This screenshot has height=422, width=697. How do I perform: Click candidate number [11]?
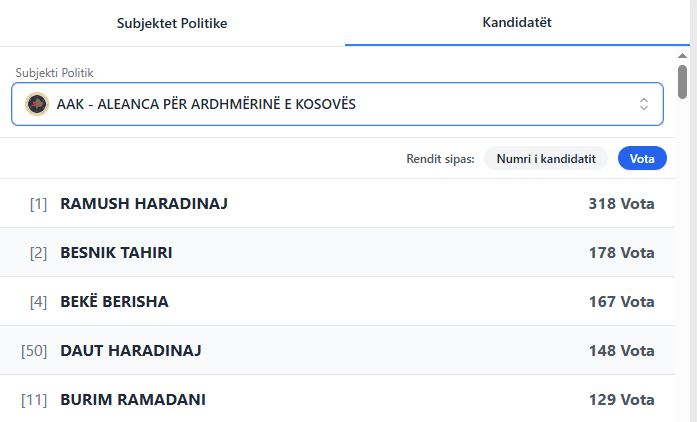point(34,400)
